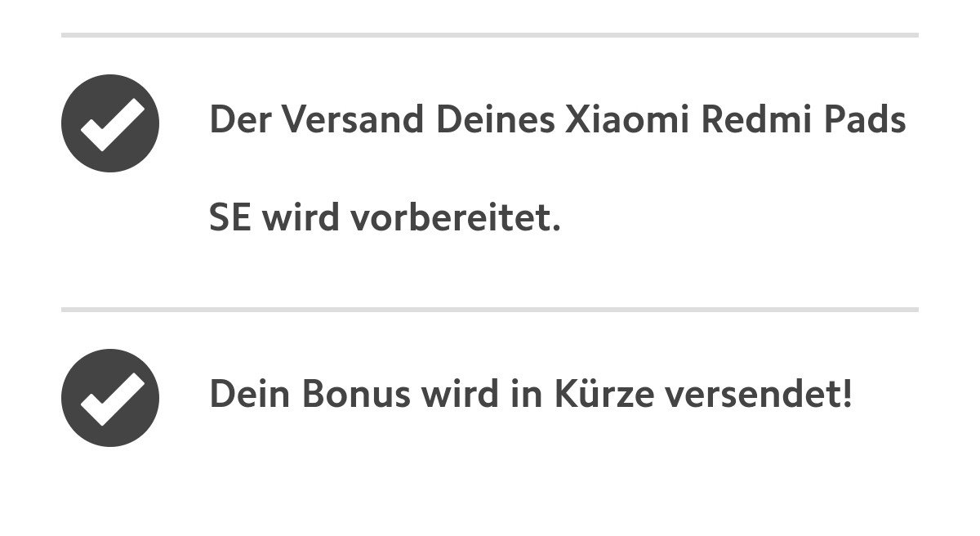The height and width of the screenshot is (536, 980).
Task: Click the checkmark icon beside the Versand status
Action: 110,123
